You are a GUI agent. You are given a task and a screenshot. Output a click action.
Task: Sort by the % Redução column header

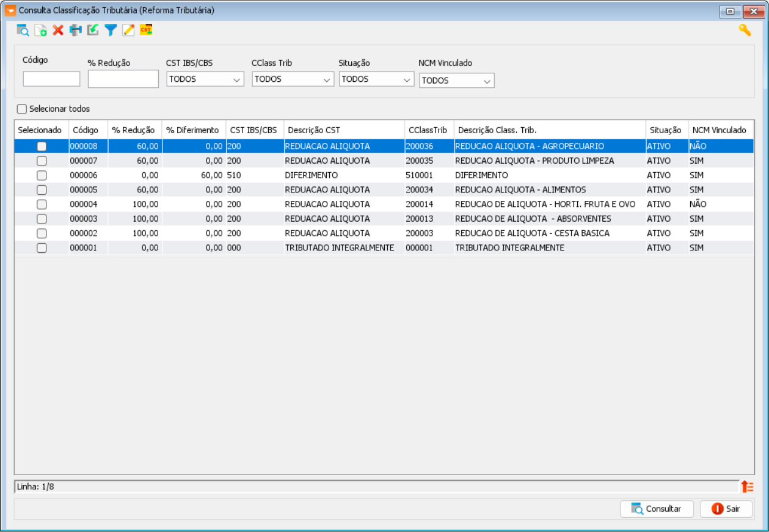click(x=133, y=130)
